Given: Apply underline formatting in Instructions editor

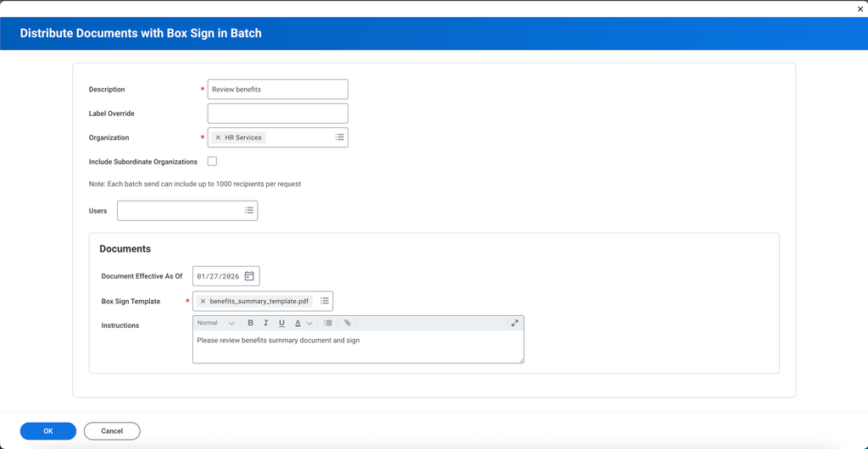Looking at the screenshot, I should pos(281,323).
